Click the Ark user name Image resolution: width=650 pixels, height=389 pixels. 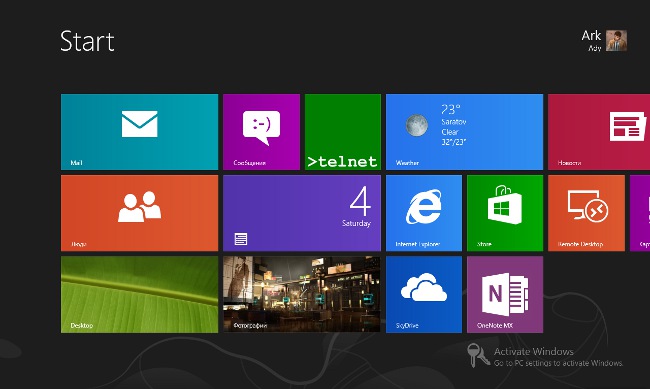[x=591, y=36]
